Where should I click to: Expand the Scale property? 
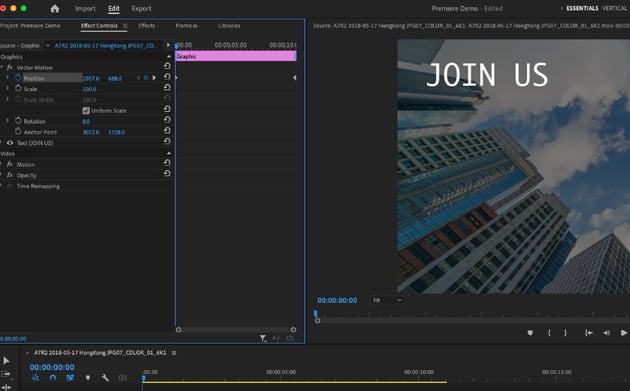pos(7,88)
